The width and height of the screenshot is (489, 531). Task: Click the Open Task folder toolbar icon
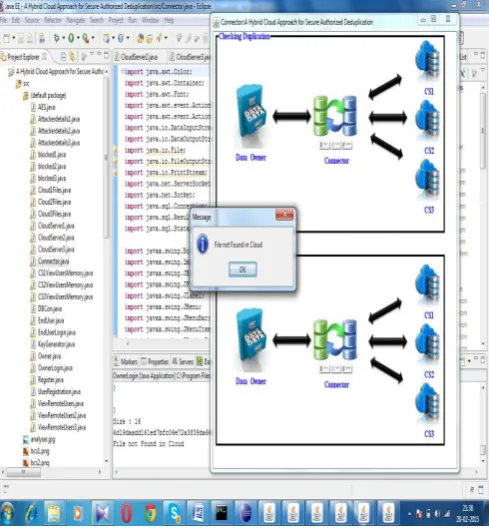(149, 38)
